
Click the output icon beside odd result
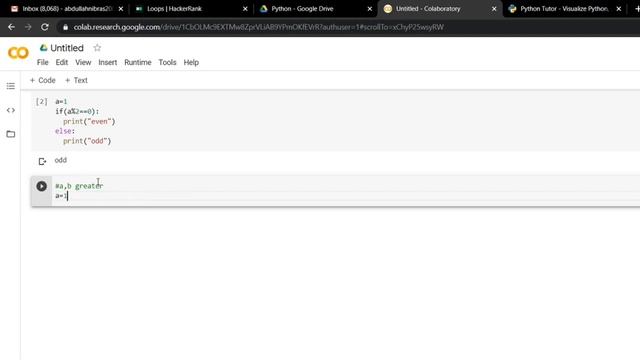[42, 162]
